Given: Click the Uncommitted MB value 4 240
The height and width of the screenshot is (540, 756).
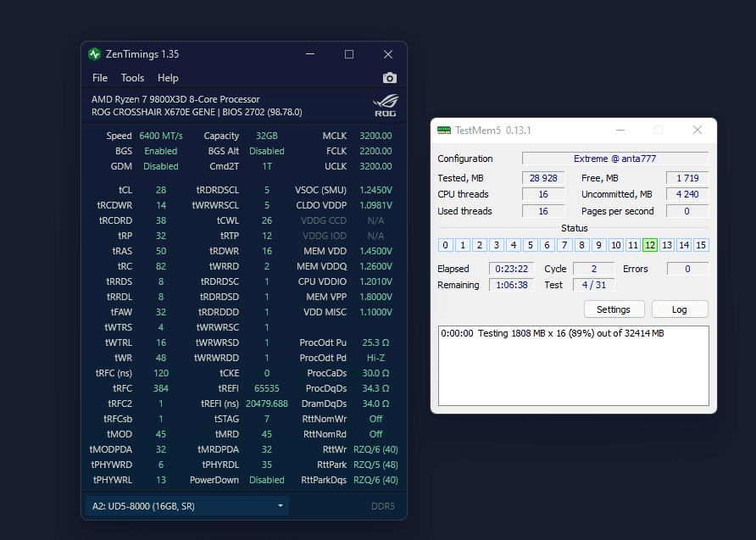Looking at the screenshot, I should (687, 194).
